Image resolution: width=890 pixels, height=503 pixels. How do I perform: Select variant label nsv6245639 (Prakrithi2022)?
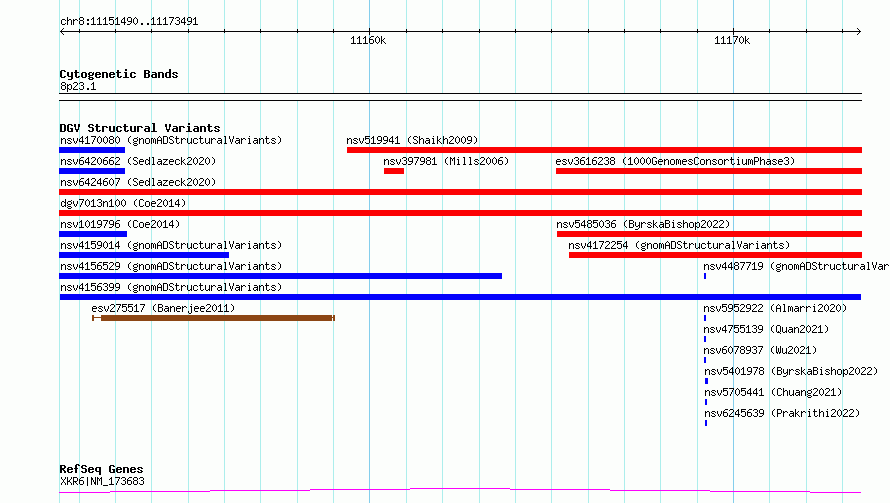782,413
